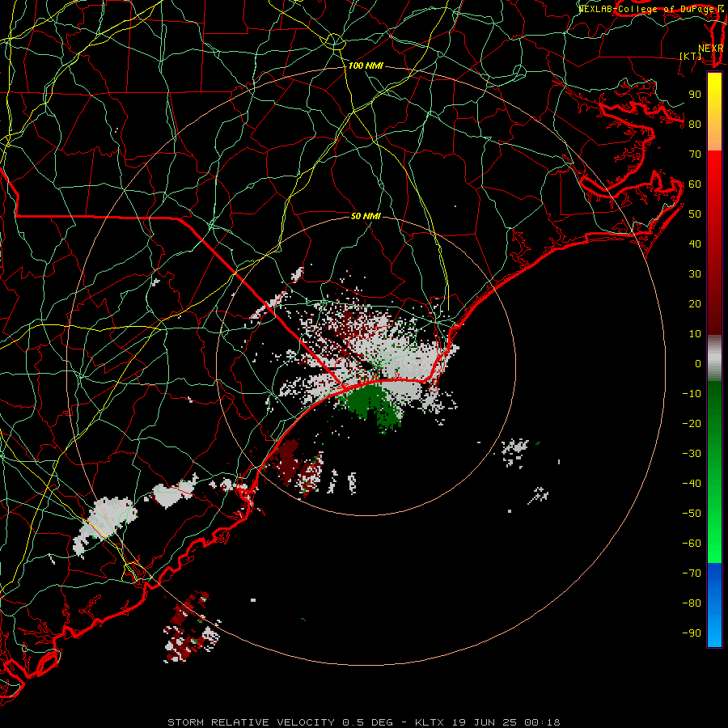Select the -80 value on velocity scale
This screenshot has width=728, height=728.
pyautogui.click(x=692, y=603)
